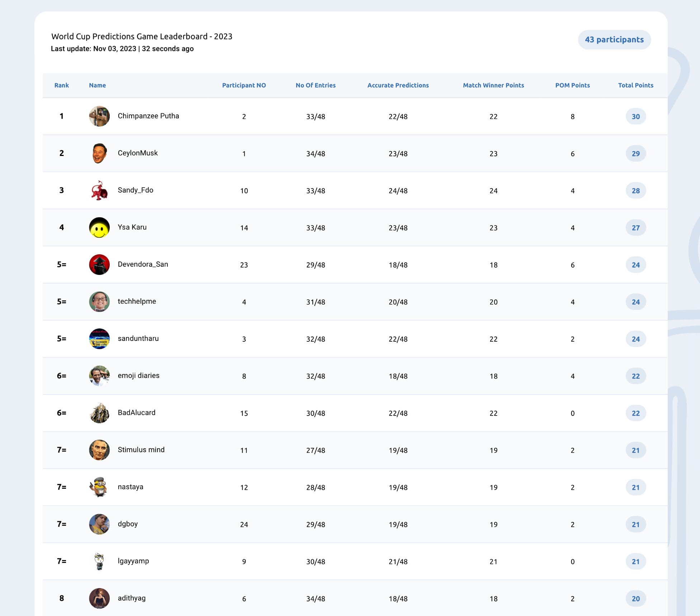Select the Sandy_Fdo red monkey avatar

[x=99, y=190]
